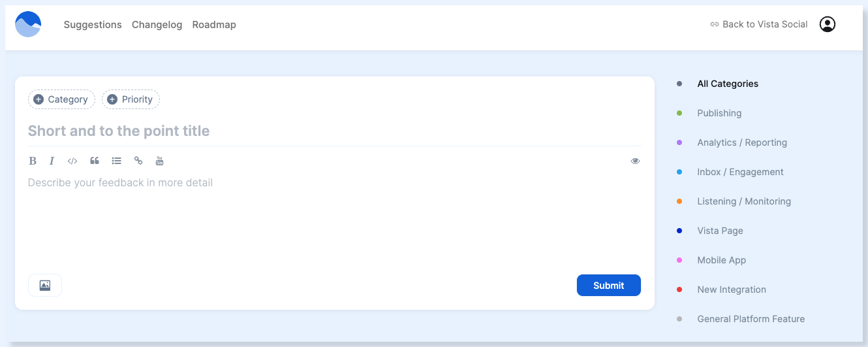The height and width of the screenshot is (347, 868).
Task: Upload an image attachment
Action: (45, 286)
